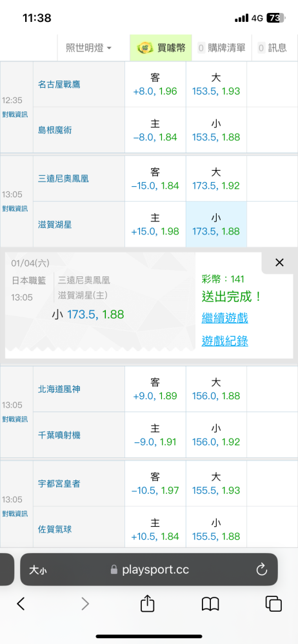Tap the Safari forward arrow
Viewport: 298px width, 644px height.
click(84, 603)
